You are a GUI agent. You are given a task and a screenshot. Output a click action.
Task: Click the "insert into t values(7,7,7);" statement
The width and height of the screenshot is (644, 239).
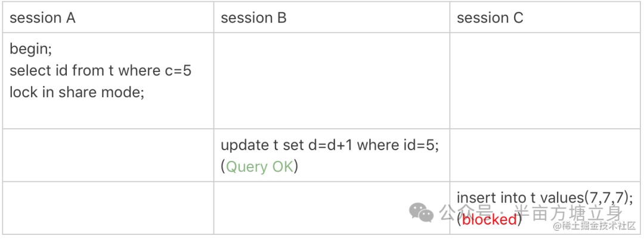pos(544,197)
